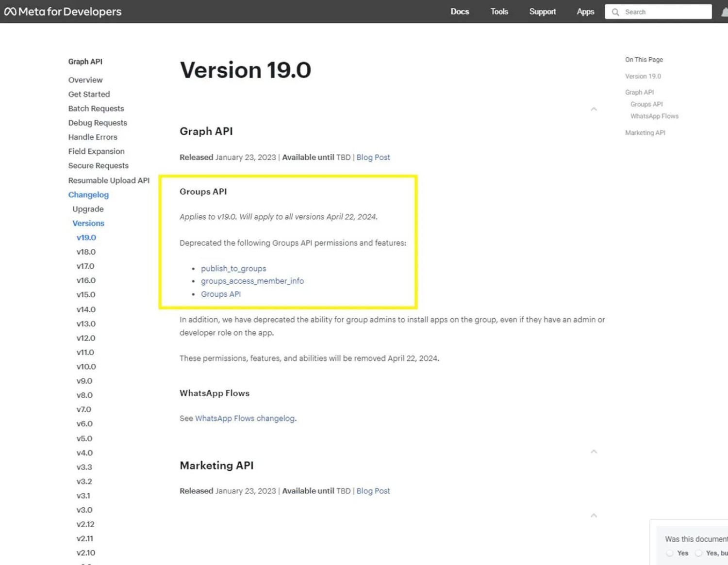Open Blog Post link under Graph API
Viewport: 728px width, 565px height.
point(373,157)
